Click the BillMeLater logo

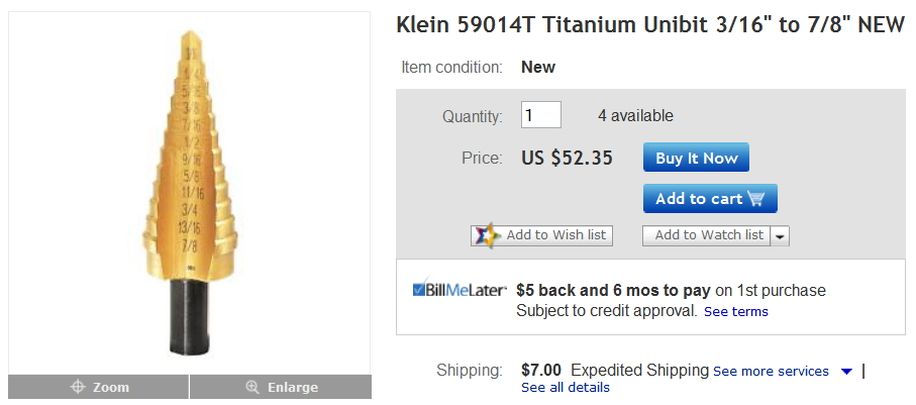point(459,290)
